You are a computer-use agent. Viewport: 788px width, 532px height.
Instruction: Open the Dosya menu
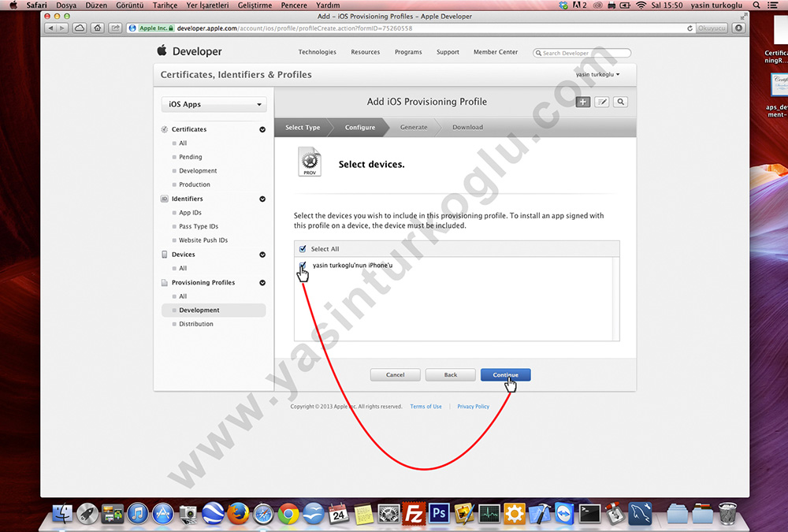tap(66, 5)
